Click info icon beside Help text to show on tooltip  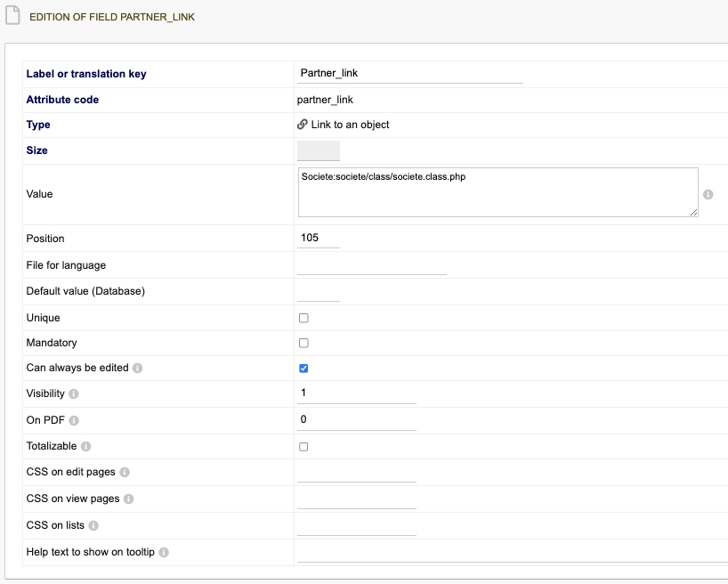(x=164, y=553)
